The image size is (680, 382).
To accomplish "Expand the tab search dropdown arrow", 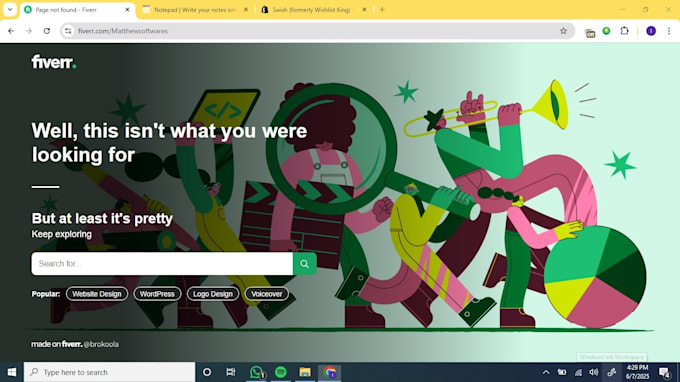I will (10, 10).
